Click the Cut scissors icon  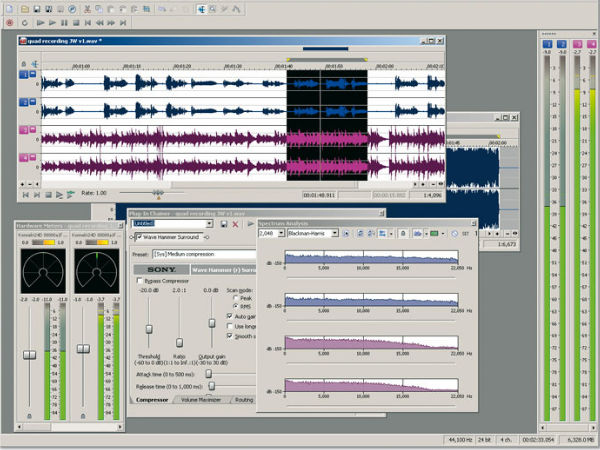click(88, 8)
